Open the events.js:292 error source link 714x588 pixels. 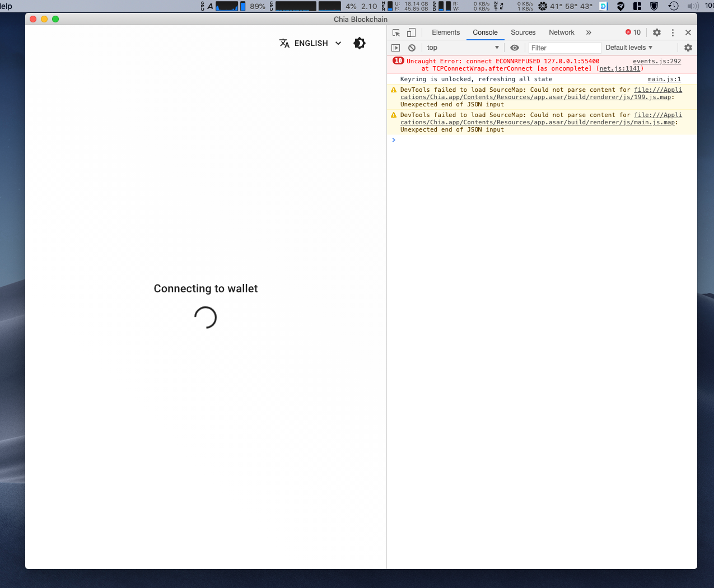657,61
